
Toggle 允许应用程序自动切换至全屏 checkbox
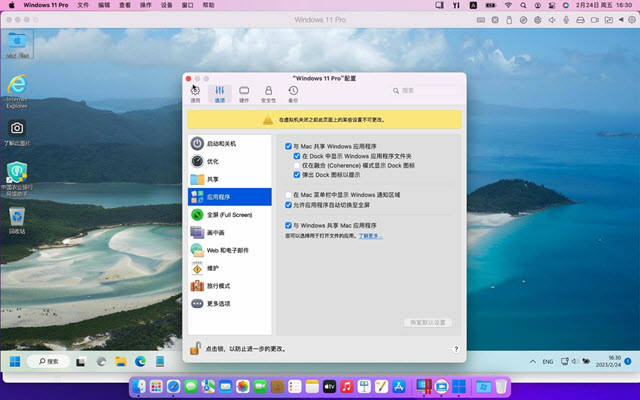288,205
